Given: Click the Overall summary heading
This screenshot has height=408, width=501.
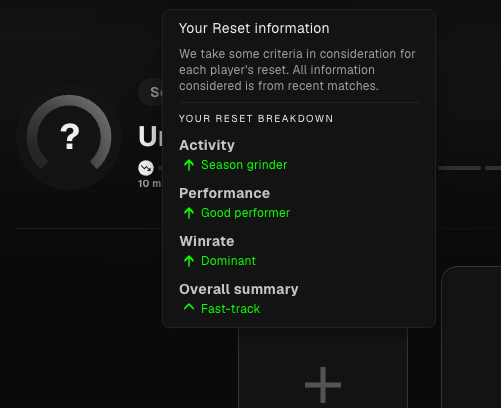Looking at the screenshot, I should [239, 289].
